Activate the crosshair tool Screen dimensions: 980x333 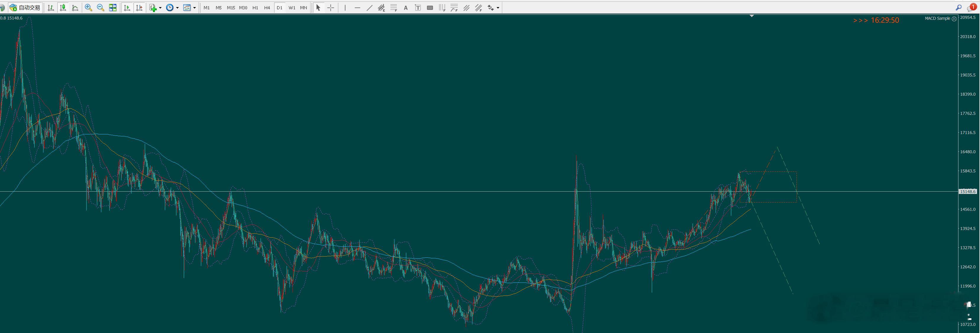[331, 8]
